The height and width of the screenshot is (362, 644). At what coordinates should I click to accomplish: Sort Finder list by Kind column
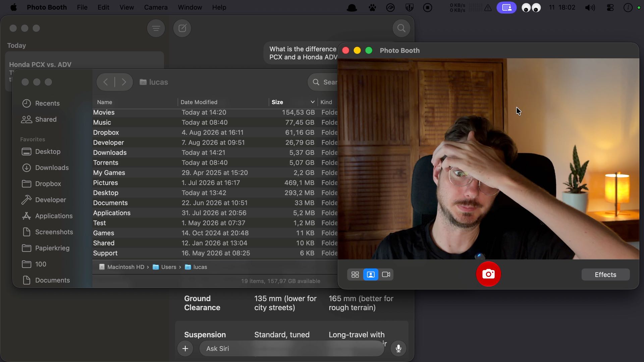(326, 102)
